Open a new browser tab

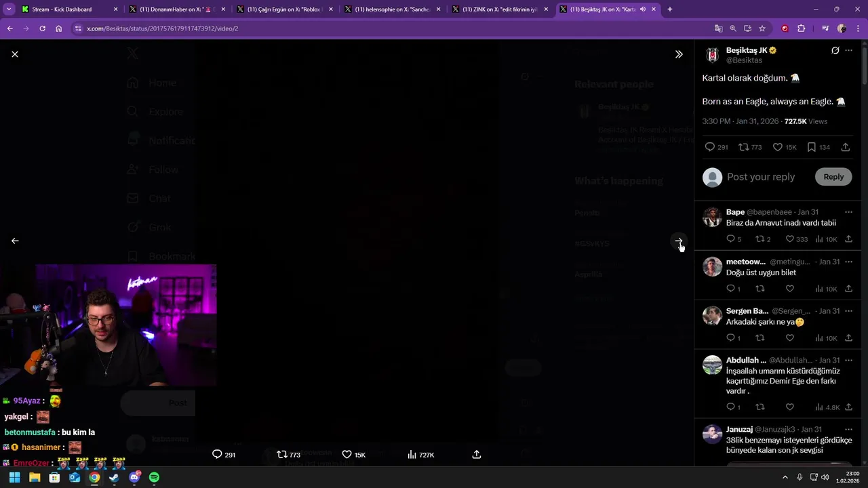(x=670, y=9)
